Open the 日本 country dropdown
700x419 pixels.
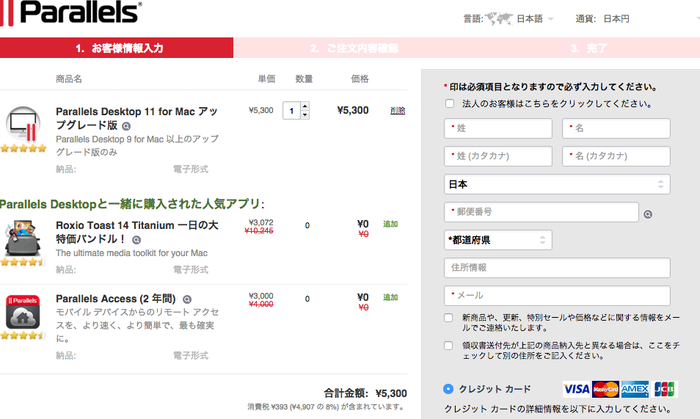coord(557,184)
